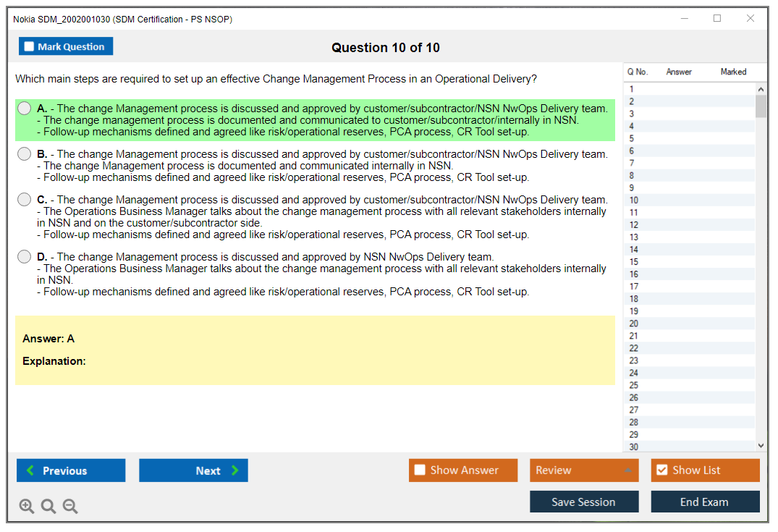Go to the Previous question

tap(71, 470)
